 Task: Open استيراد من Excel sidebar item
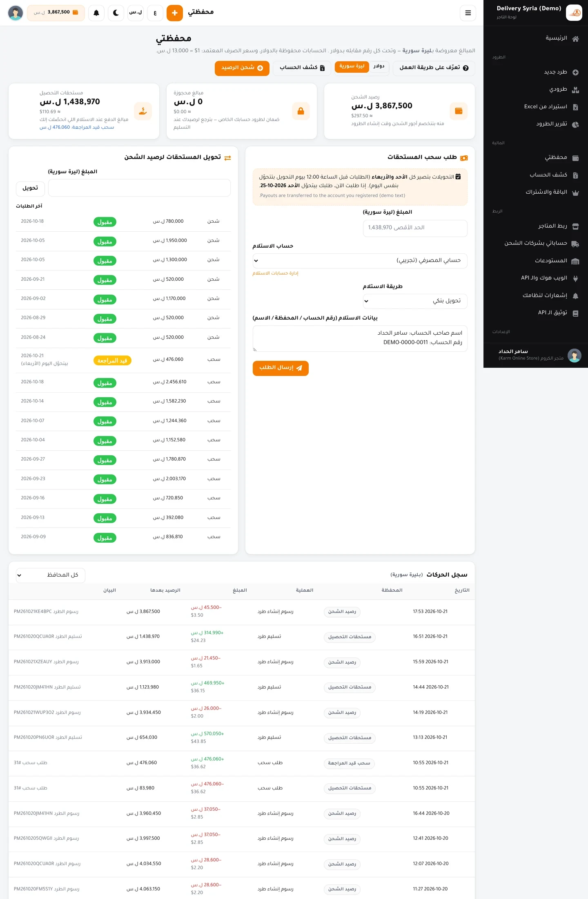tap(536, 107)
